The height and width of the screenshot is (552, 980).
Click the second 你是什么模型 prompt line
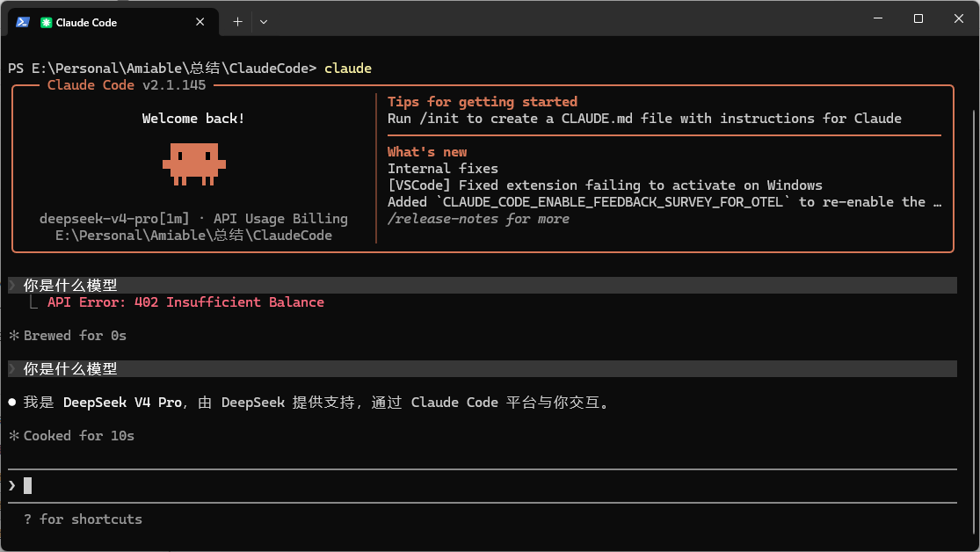(482, 369)
